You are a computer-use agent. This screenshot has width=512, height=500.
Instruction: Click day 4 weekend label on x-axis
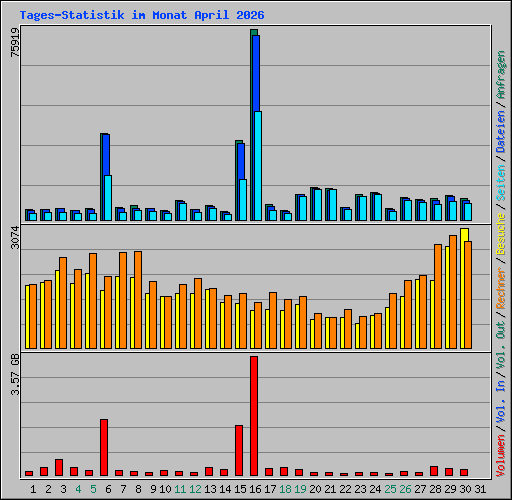click(x=78, y=489)
